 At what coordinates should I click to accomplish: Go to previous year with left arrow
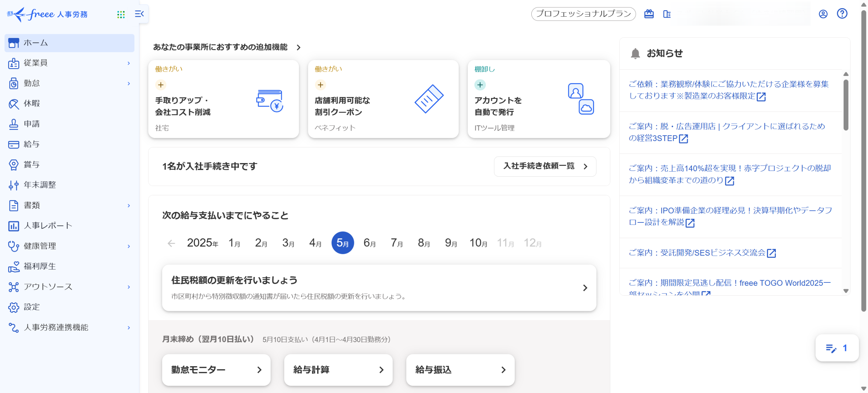coord(171,243)
